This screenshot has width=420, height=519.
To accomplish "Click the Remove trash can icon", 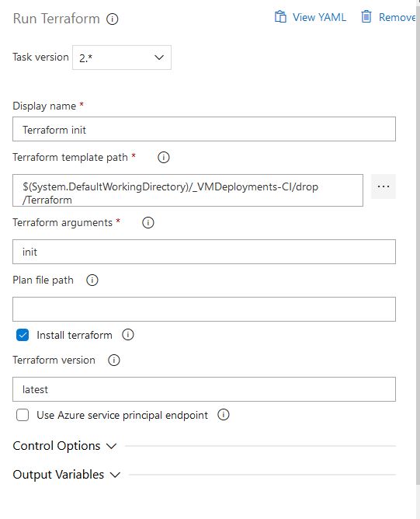I will point(366,16).
